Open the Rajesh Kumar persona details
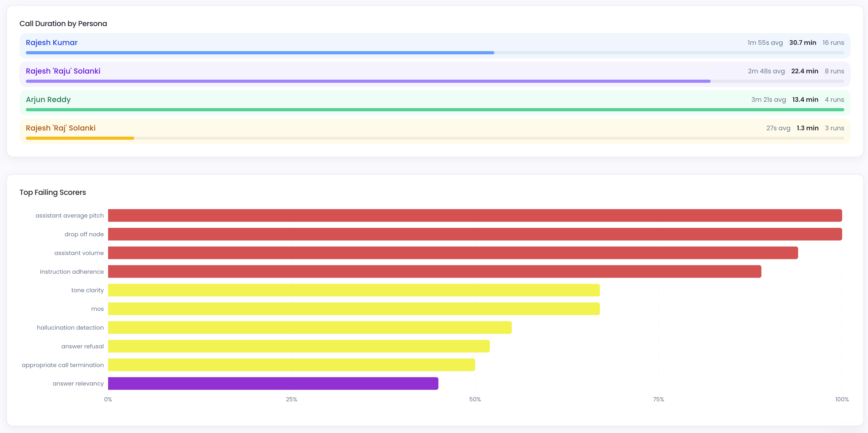Screen dimensions: 868x433 click(51, 42)
